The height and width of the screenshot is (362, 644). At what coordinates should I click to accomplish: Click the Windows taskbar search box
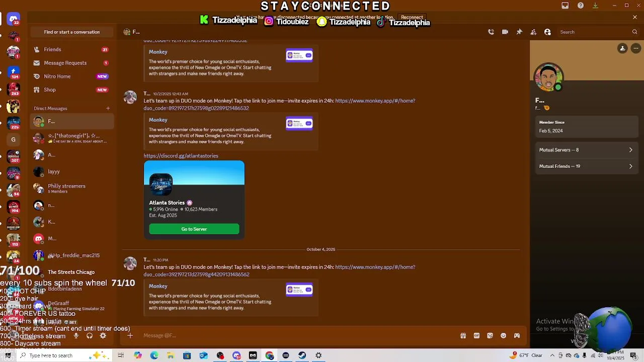pyautogui.click(x=64, y=355)
